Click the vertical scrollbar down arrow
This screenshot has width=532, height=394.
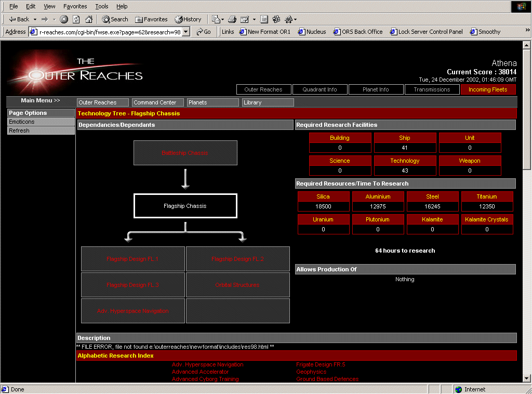coord(527,378)
